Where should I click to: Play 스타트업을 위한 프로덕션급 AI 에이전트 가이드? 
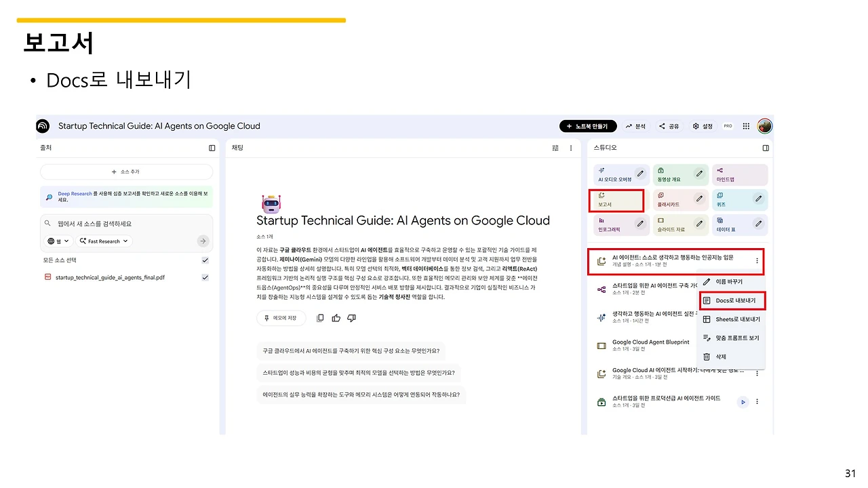coord(743,402)
